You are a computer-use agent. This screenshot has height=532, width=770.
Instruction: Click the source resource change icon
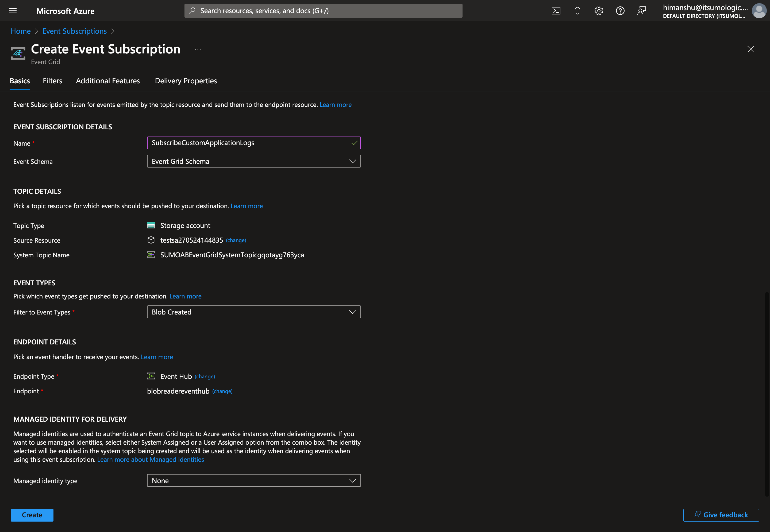236,240
